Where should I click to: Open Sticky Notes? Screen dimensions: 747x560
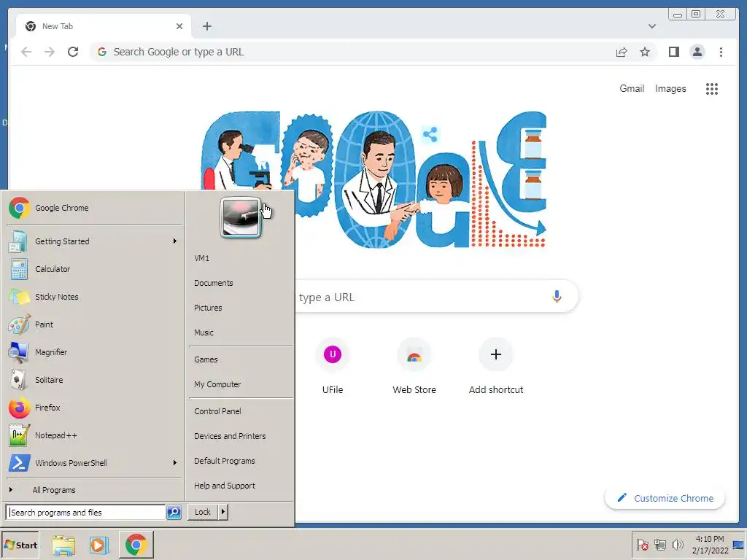coord(94,297)
